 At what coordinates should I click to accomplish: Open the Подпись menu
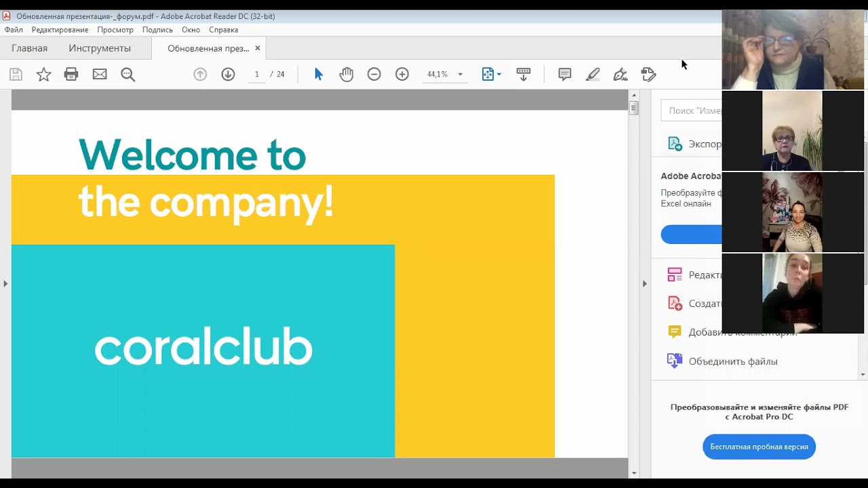[x=157, y=30]
